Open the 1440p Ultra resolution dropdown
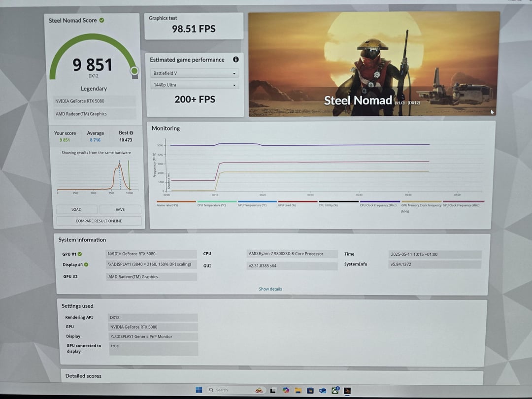 click(x=195, y=85)
